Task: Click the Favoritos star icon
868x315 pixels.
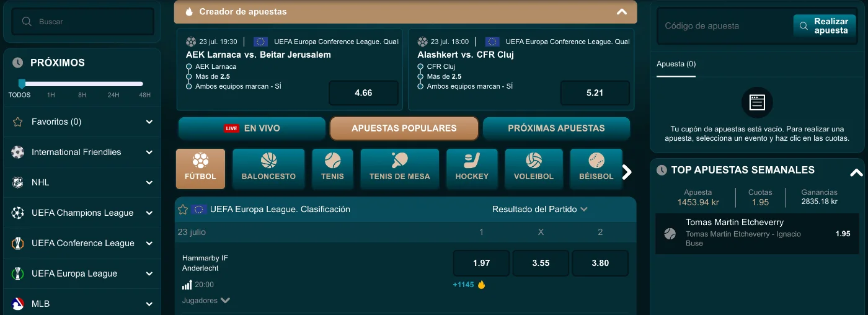Action: tap(18, 122)
